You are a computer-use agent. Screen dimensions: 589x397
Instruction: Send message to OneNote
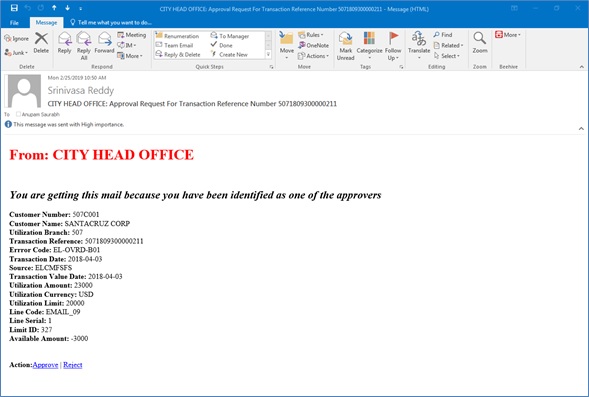(x=314, y=45)
